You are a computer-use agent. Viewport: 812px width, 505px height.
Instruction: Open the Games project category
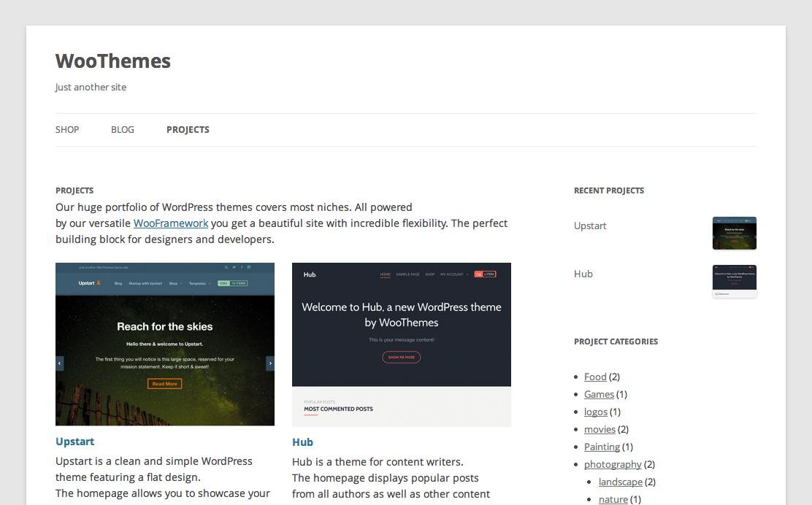point(600,394)
